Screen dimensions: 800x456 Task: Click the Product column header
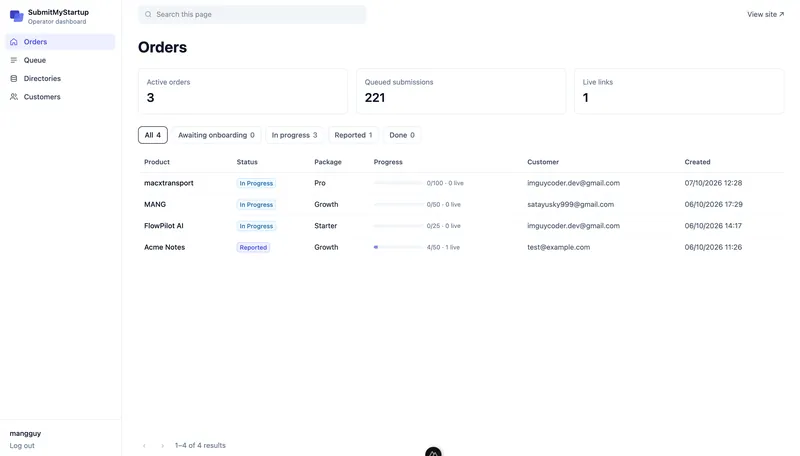pos(157,162)
